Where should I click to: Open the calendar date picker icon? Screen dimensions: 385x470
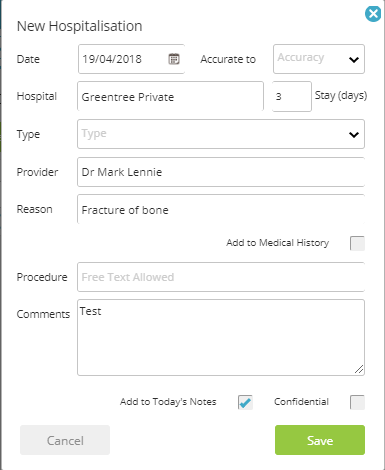coord(174,59)
